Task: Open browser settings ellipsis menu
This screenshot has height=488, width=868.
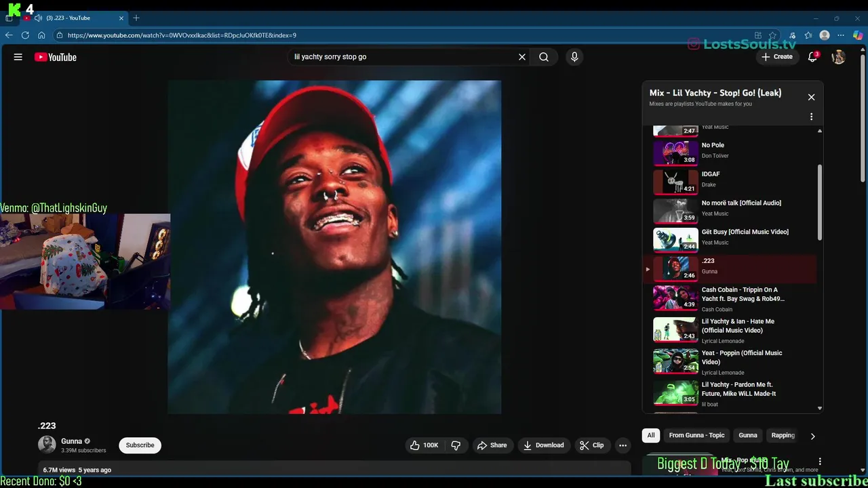Action: point(842,35)
